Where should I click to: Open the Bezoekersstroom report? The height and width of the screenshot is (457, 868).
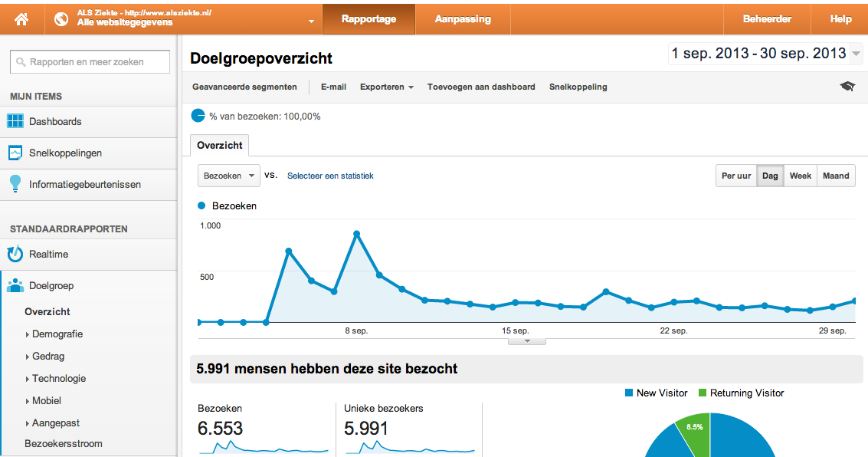(x=63, y=444)
